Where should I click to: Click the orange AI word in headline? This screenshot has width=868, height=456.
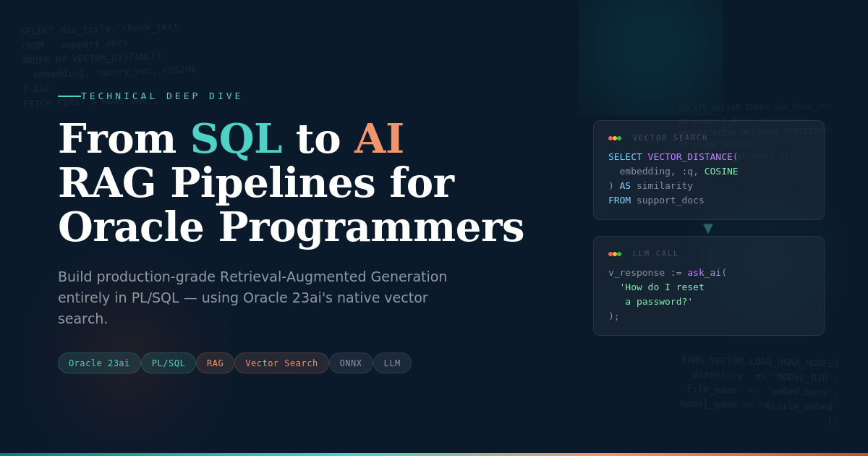tap(378, 138)
